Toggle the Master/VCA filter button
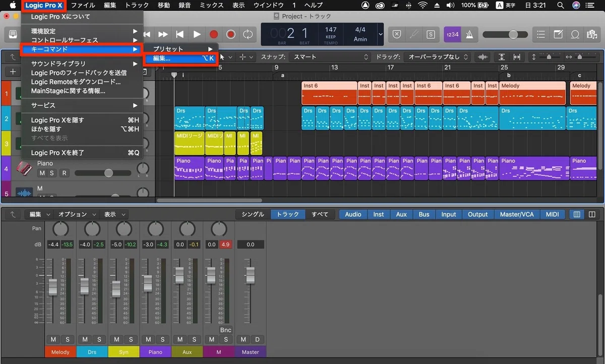The image size is (605, 364). 517,214
